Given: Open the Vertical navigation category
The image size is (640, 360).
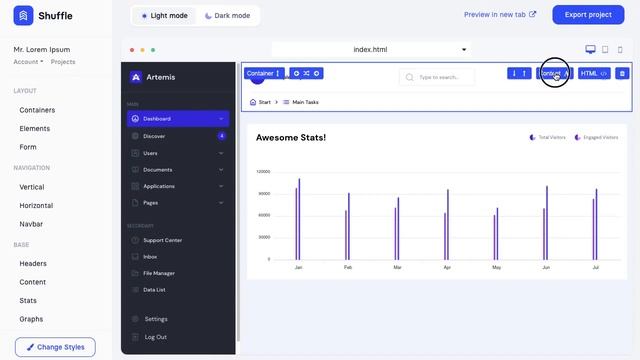Looking at the screenshot, I should tap(32, 187).
